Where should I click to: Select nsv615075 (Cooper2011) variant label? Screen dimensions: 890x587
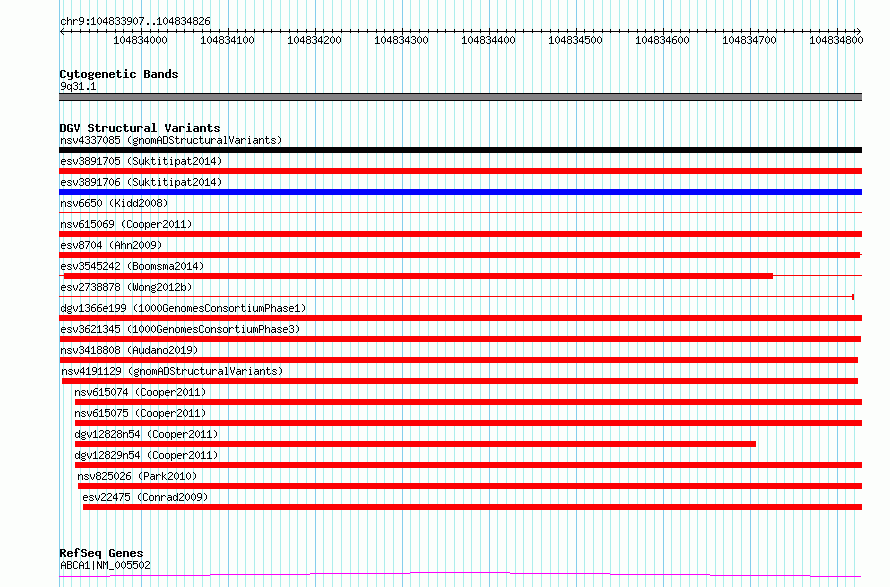click(x=140, y=413)
